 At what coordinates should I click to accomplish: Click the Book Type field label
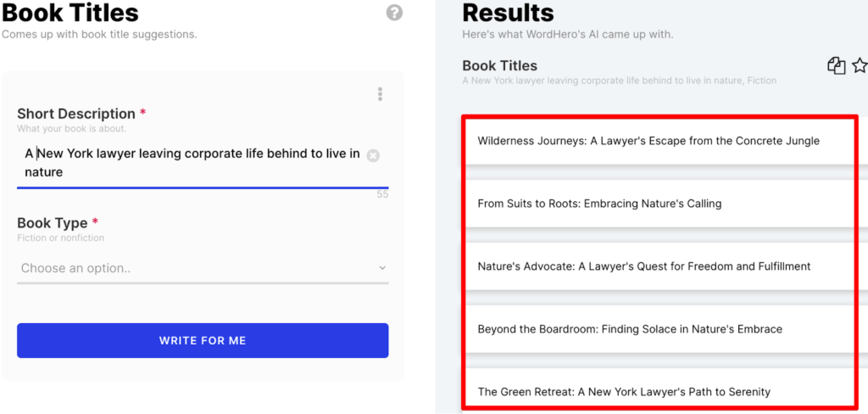pos(53,223)
